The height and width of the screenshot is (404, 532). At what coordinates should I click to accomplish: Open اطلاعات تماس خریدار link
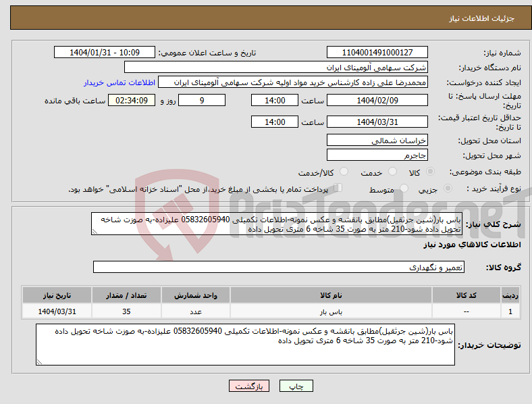pos(119,82)
